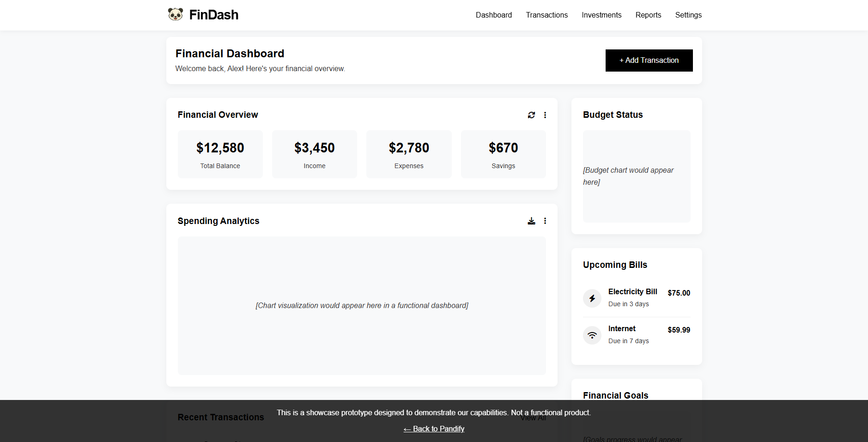Select the Total Balance stat card
868x442 pixels.
coord(220,154)
